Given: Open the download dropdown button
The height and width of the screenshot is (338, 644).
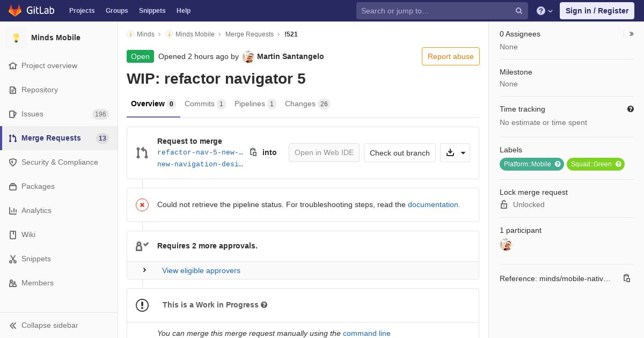Looking at the screenshot, I should [455, 153].
